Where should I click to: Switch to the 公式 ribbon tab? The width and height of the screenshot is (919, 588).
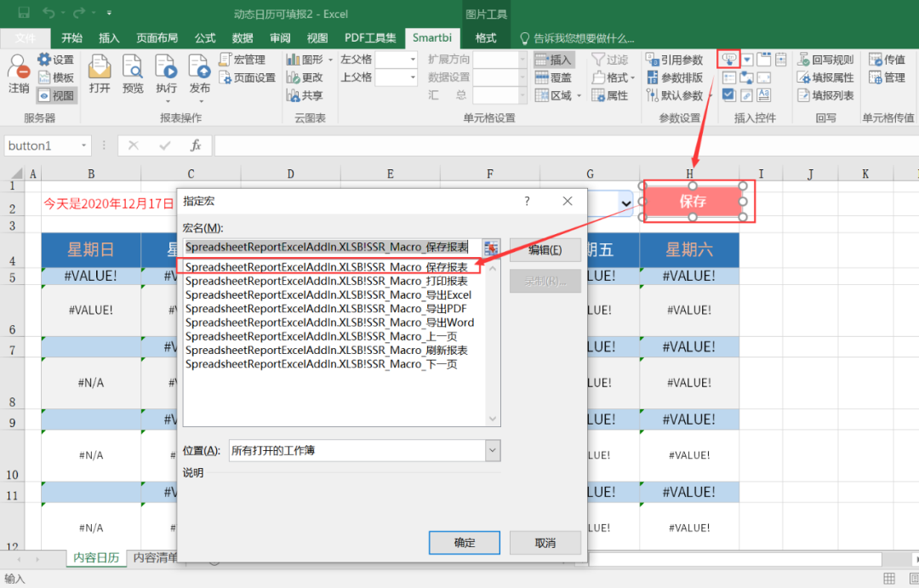pos(205,38)
